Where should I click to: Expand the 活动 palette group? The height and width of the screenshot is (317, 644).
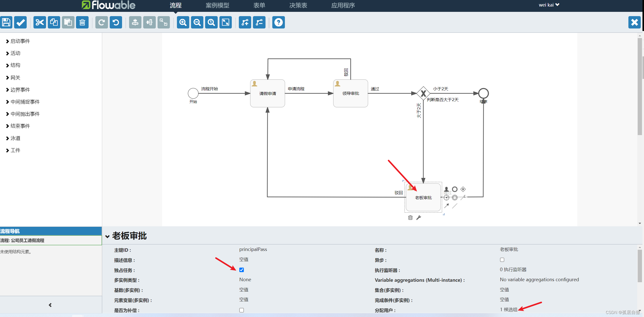tap(13, 53)
